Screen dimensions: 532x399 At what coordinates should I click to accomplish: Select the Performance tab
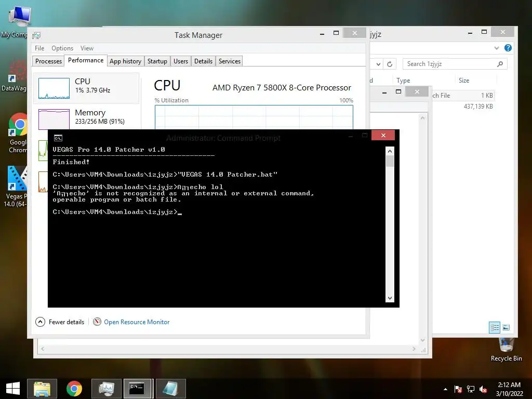(86, 60)
